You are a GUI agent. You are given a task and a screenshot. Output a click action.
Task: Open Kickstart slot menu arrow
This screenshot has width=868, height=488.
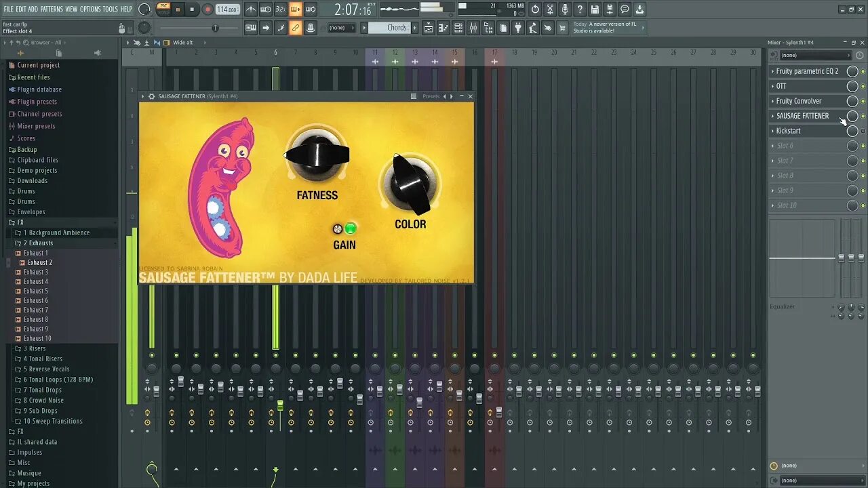pos(772,131)
